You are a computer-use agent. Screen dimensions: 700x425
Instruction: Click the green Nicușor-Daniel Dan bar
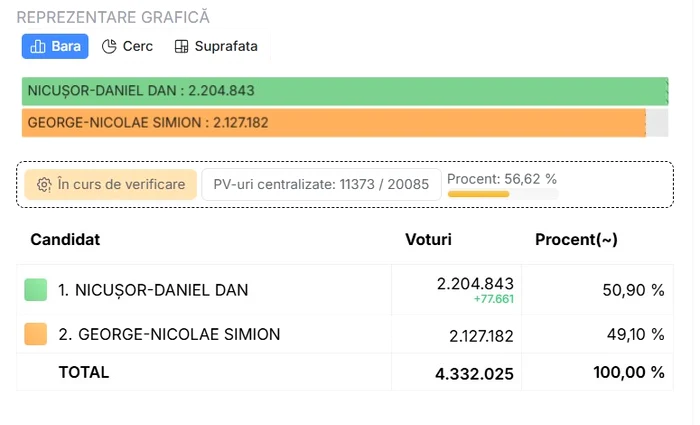tap(345, 91)
